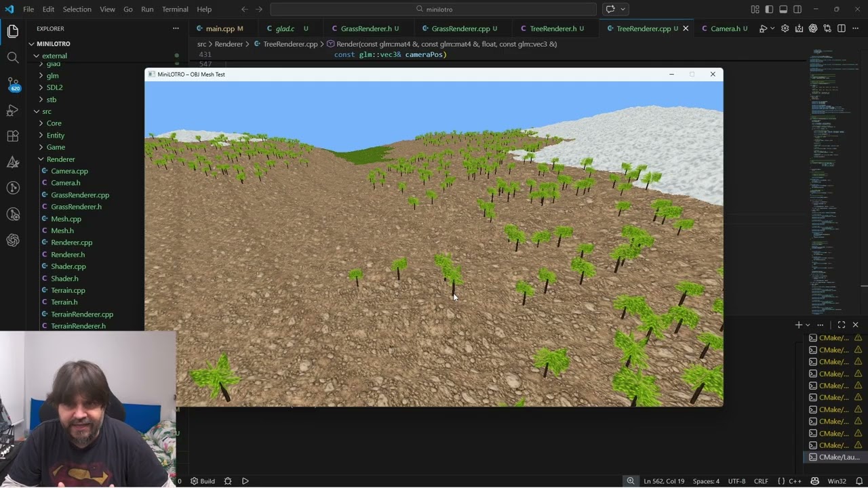Viewport: 868px width, 488px height.
Task: Close the TreeRenderer.cpp tab
Action: (686, 28)
